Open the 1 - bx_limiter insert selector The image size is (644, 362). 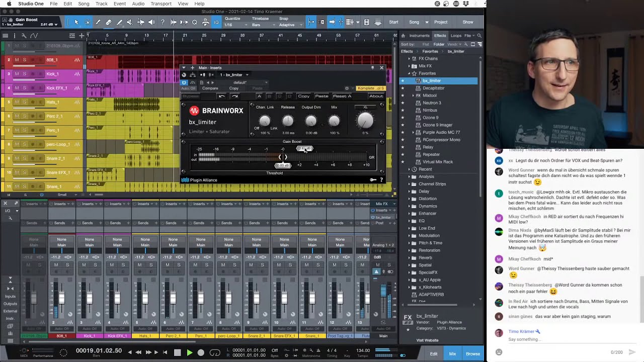click(x=234, y=74)
